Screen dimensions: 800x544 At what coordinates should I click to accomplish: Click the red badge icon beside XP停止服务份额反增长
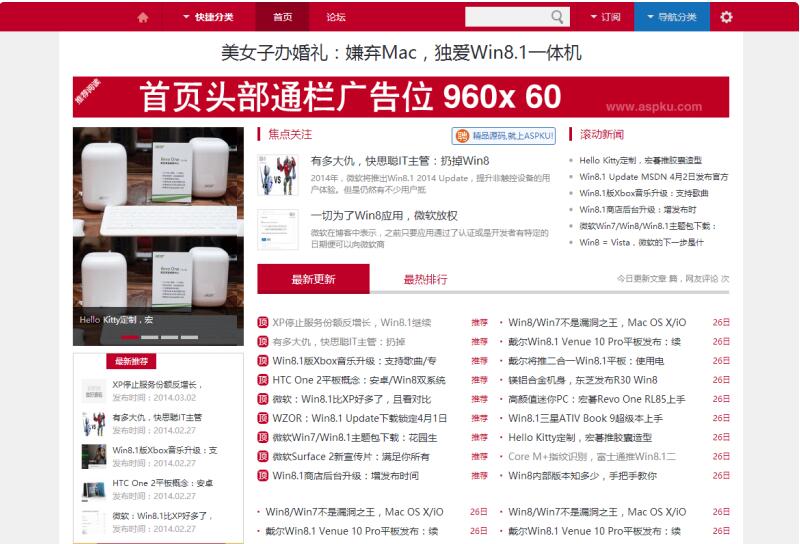pos(263,322)
